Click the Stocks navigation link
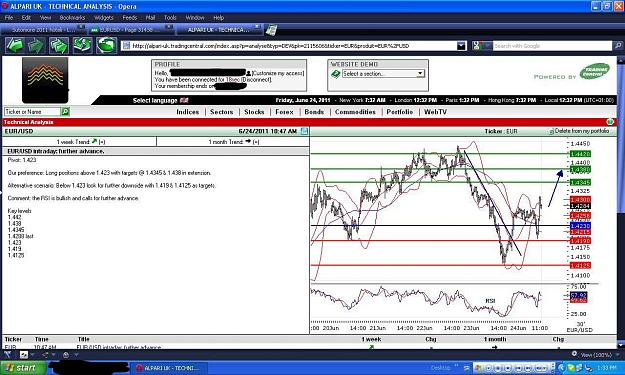625x375 pixels. (254, 112)
